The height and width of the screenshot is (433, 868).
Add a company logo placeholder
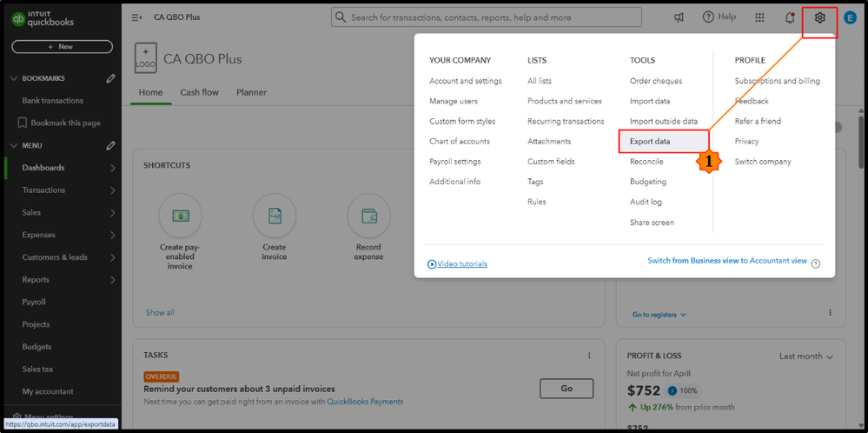coord(146,57)
